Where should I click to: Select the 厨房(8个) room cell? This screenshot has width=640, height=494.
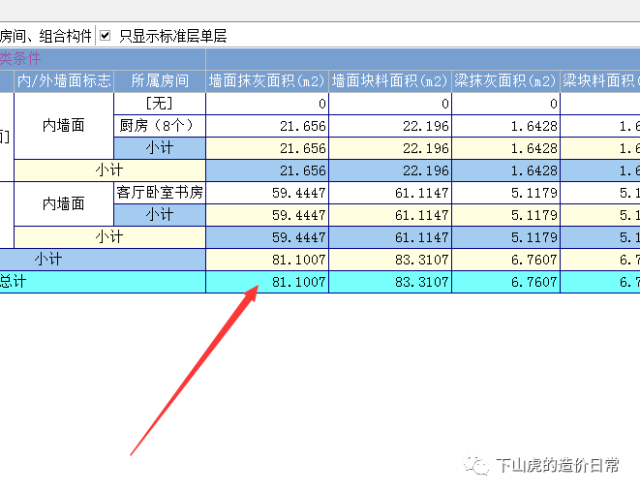[x=160, y=126]
